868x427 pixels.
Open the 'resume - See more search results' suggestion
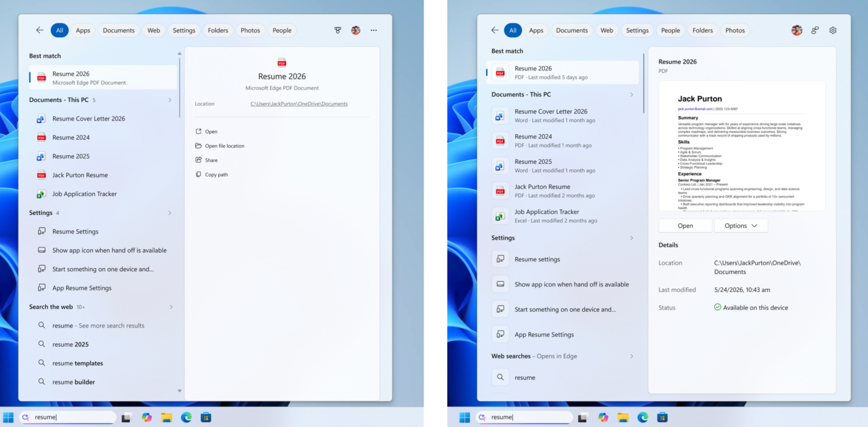pos(103,326)
